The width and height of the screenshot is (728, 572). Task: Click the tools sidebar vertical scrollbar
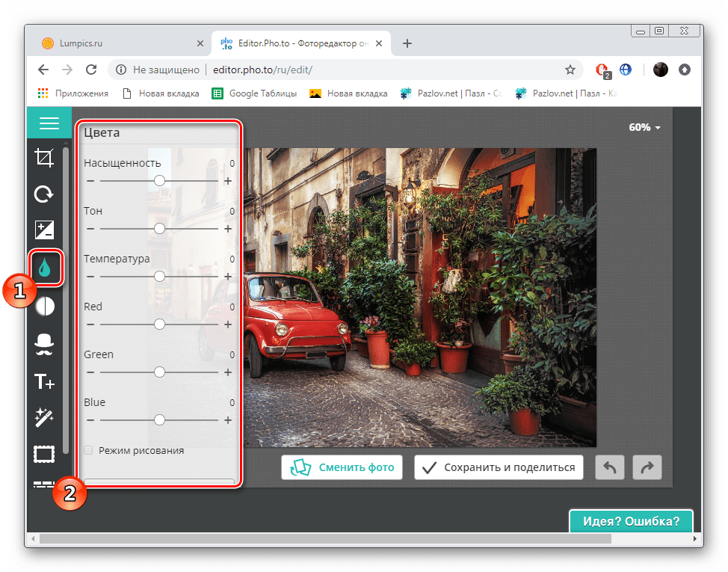pyautogui.click(x=66, y=301)
